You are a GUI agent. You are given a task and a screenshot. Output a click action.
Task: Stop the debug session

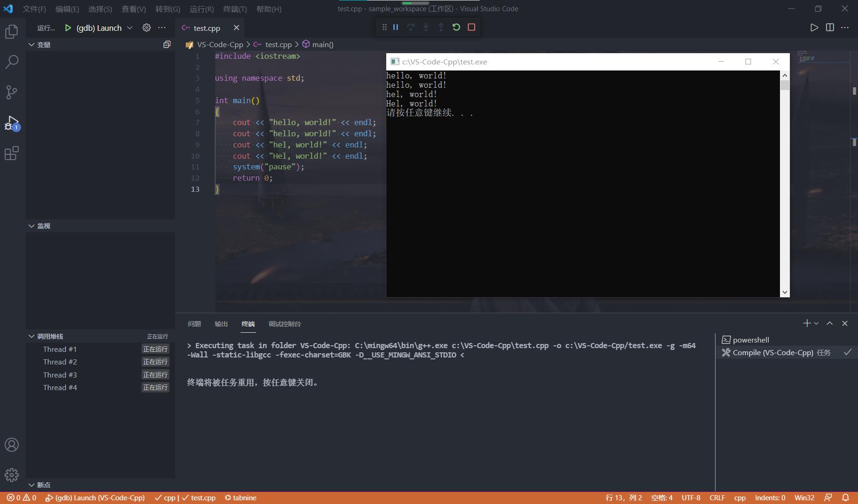tap(471, 27)
